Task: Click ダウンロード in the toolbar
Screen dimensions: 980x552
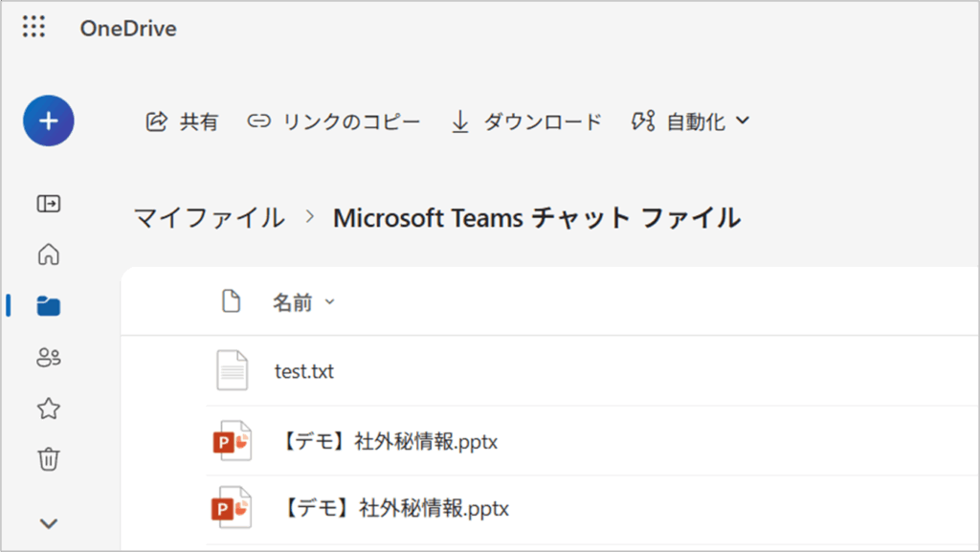Action: pos(526,121)
